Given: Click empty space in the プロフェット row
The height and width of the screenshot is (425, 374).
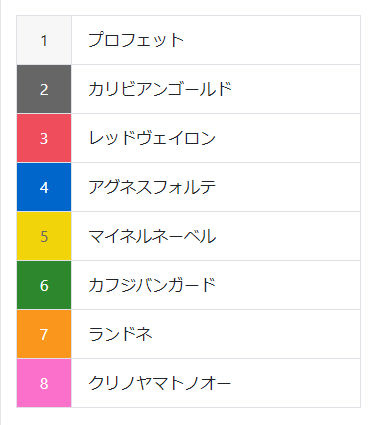Looking at the screenshot, I should pyautogui.click(x=272, y=40).
